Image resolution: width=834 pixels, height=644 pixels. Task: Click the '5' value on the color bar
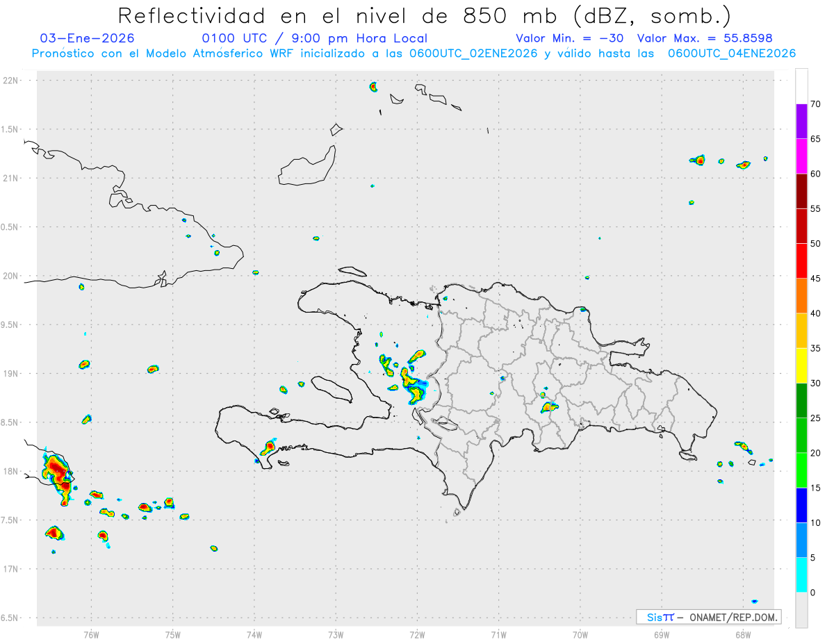(813, 558)
